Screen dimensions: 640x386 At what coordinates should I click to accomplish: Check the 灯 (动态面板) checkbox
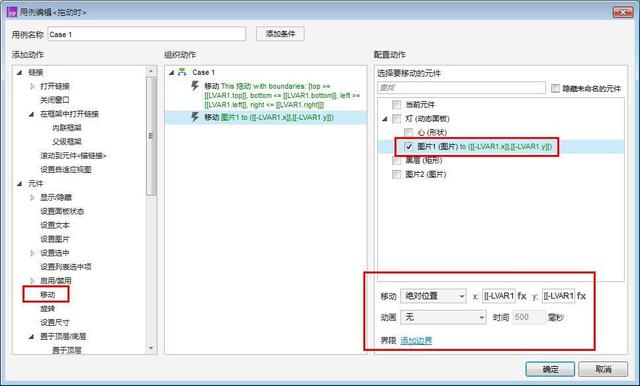(396, 119)
